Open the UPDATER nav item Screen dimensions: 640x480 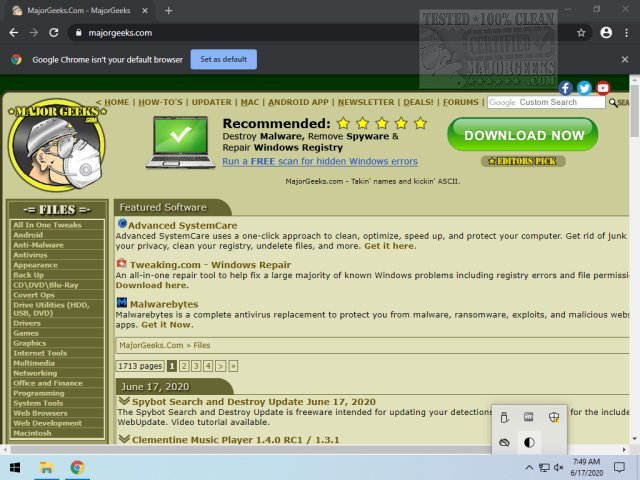211,102
